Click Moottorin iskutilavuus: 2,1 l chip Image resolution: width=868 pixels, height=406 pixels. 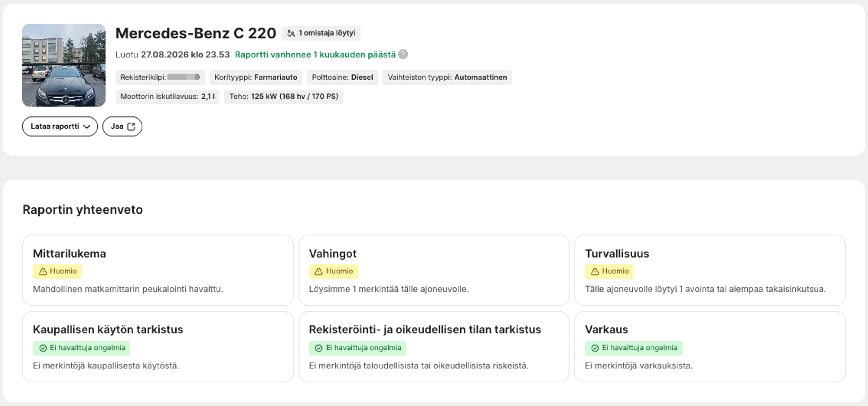click(167, 96)
